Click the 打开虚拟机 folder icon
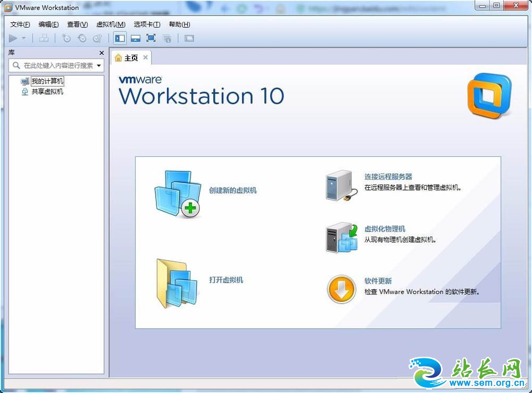 click(177, 283)
